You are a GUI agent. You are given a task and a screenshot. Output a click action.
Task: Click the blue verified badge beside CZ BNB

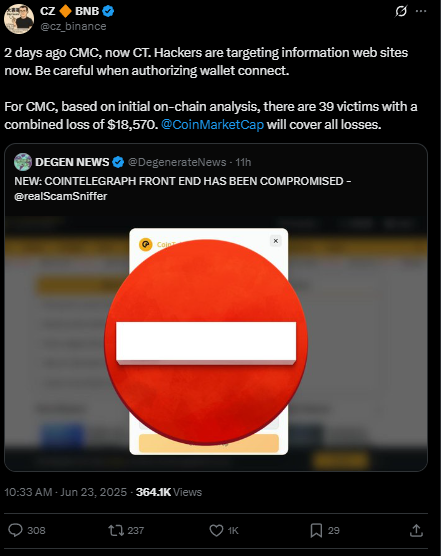point(108,11)
